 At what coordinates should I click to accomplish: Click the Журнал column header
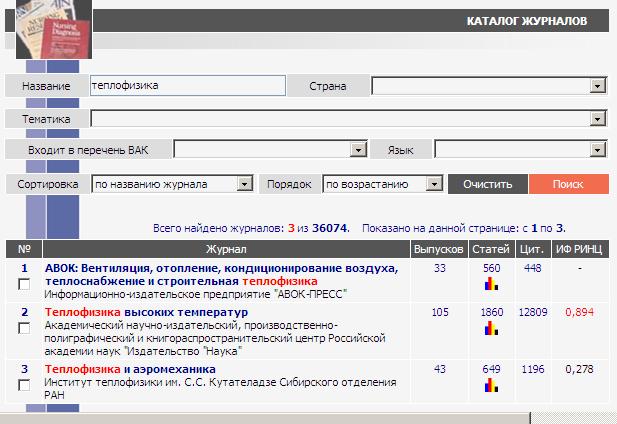point(226,249)
